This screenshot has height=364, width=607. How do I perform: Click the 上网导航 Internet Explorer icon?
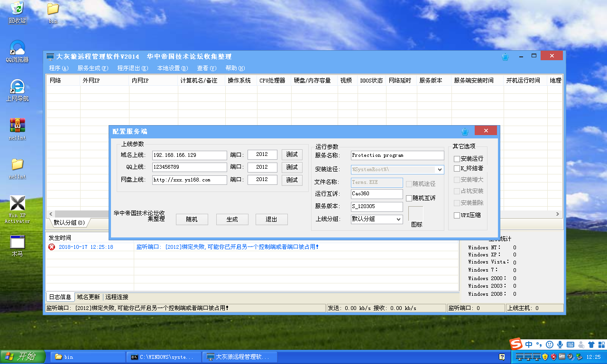coord(17,90)
